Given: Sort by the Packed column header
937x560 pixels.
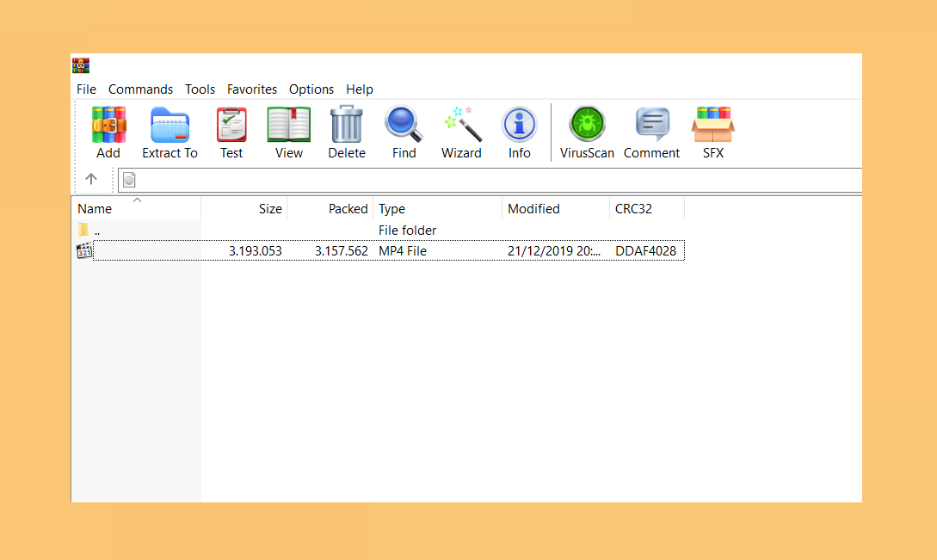Looking at the screenshot, I should pyautogui.click(x=330, y=208).
